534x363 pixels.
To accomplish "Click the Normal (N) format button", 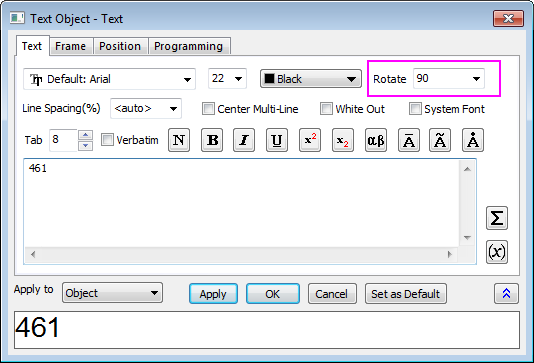I will [x=179, y=140].
